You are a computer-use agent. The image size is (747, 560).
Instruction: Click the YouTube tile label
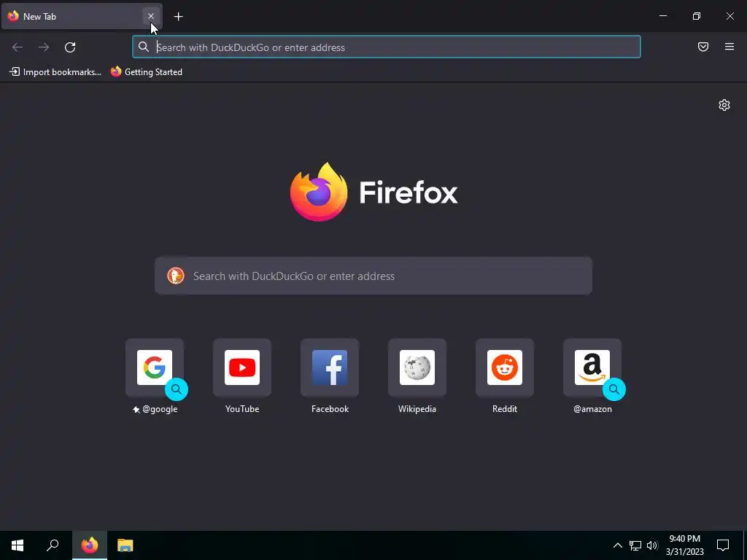click(242, 409)
